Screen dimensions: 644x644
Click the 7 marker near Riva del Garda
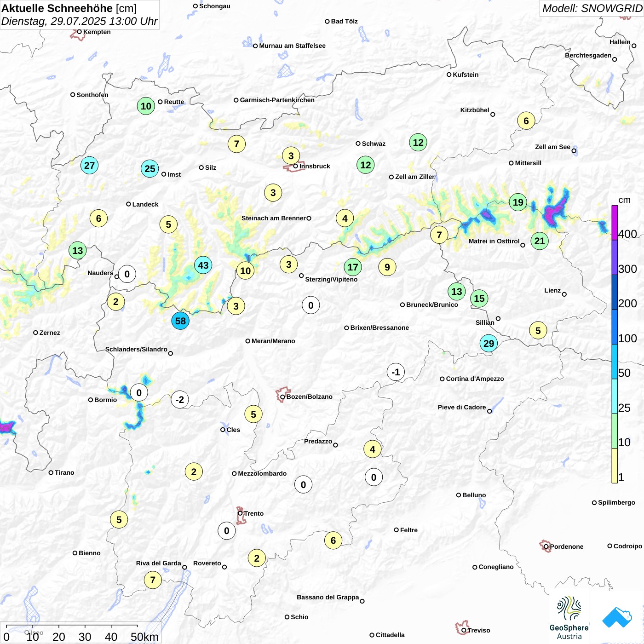pyautogui.click(x=153, y=580)
